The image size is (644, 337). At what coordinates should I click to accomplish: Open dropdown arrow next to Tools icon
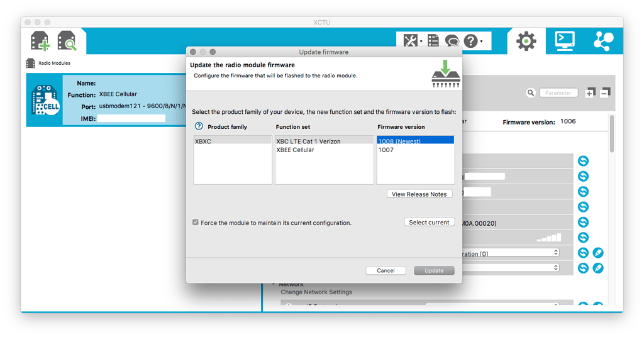point(421,41)
